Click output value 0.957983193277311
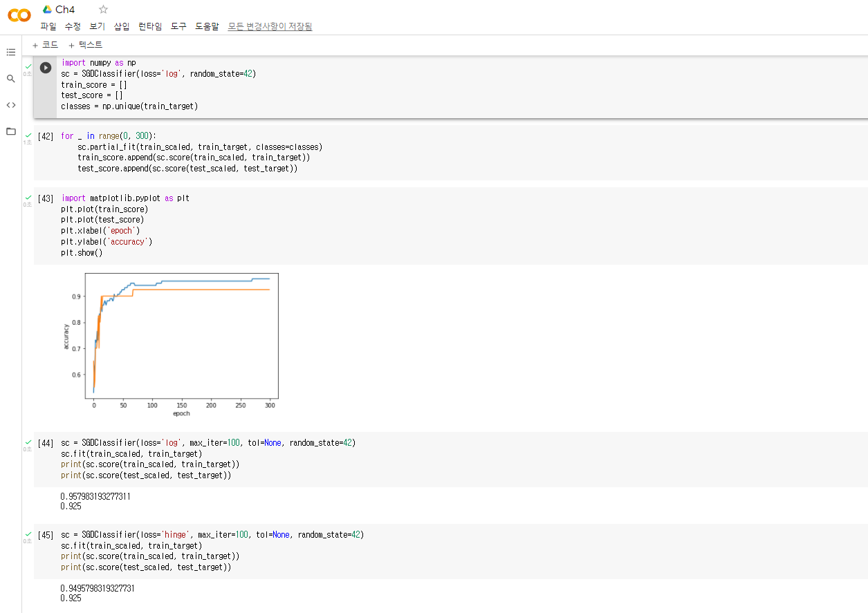 (96, 497)
